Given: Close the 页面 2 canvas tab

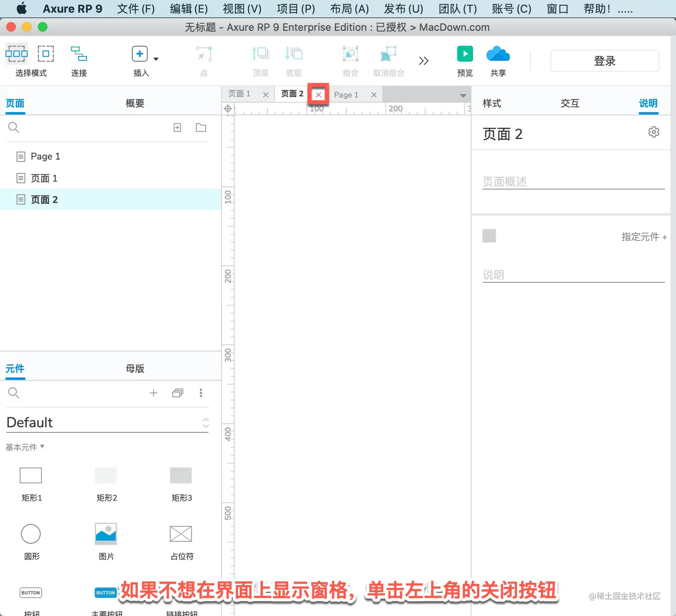Looking at the screenshot, I should [x=319, y=95].
